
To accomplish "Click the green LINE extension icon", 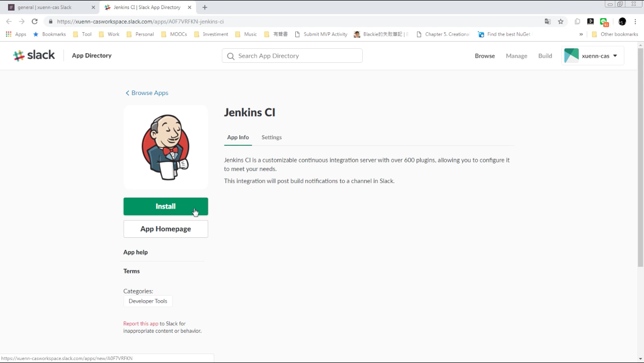I will click(604, 22).
